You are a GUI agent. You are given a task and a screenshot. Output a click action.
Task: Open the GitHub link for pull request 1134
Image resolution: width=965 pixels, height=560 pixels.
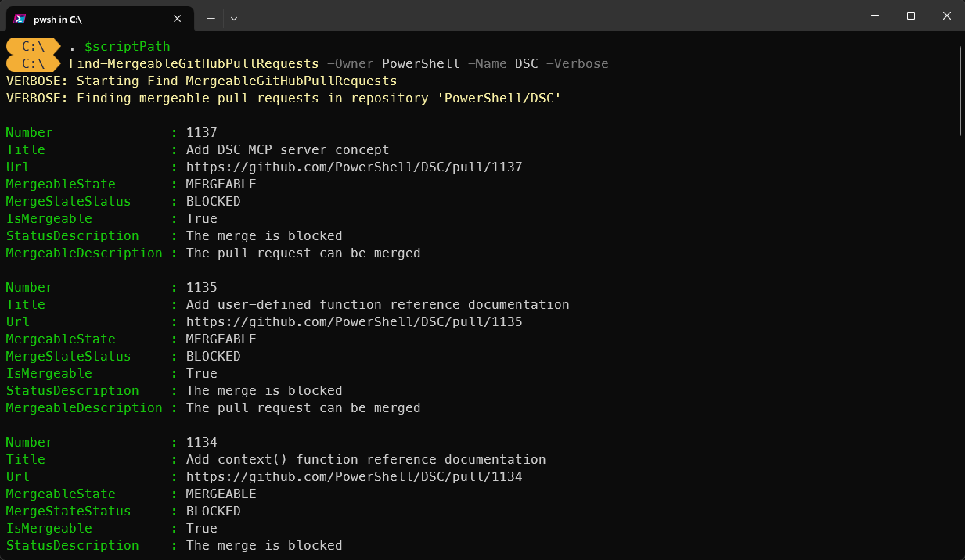(354, 476)
